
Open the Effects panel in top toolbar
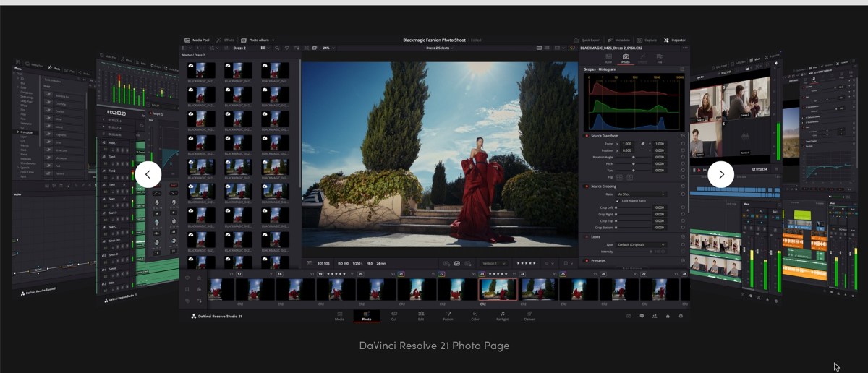click(x=224, y=40)
